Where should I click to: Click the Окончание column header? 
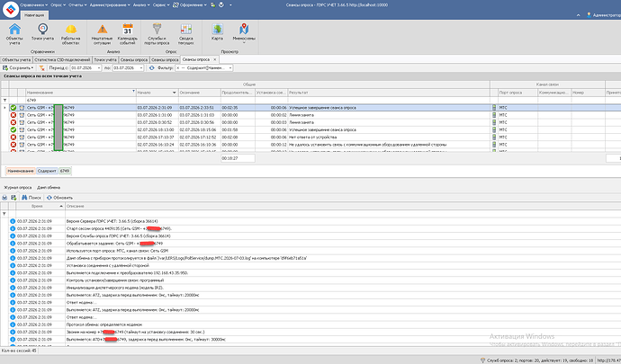200,93
